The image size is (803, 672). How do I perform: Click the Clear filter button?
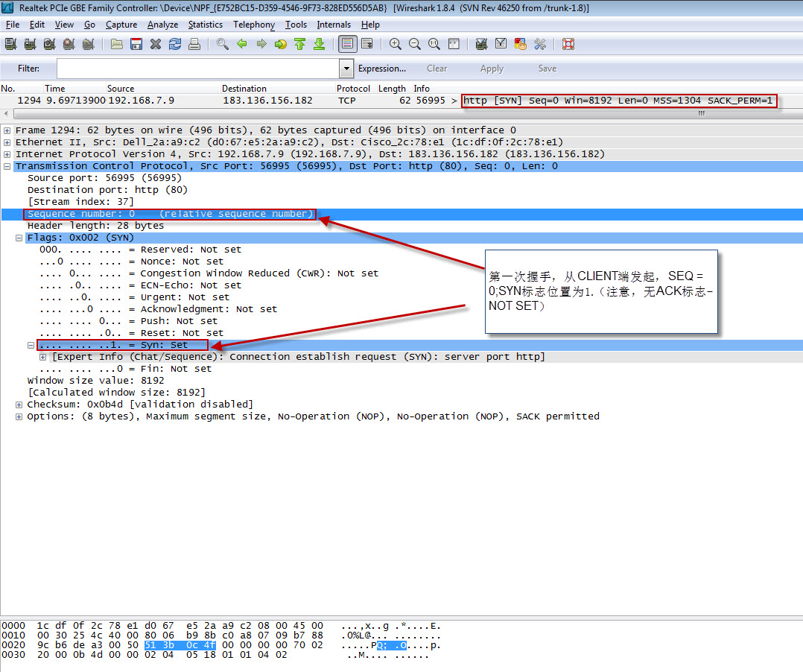tap(437, 69)
